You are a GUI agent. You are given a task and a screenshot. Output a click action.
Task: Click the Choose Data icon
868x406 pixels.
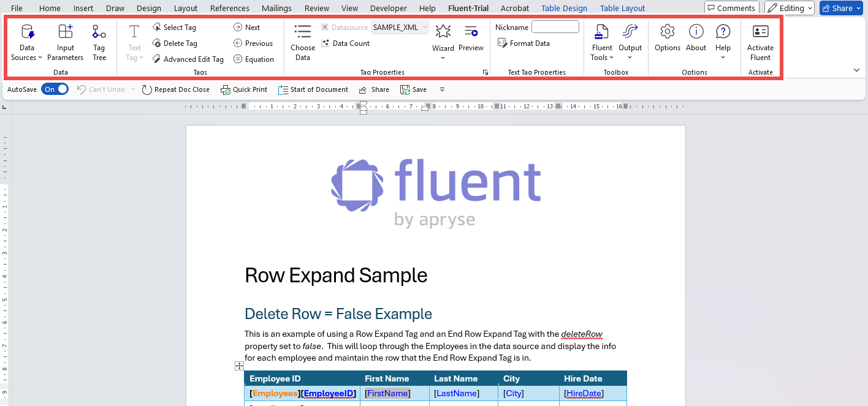[303, 42]
